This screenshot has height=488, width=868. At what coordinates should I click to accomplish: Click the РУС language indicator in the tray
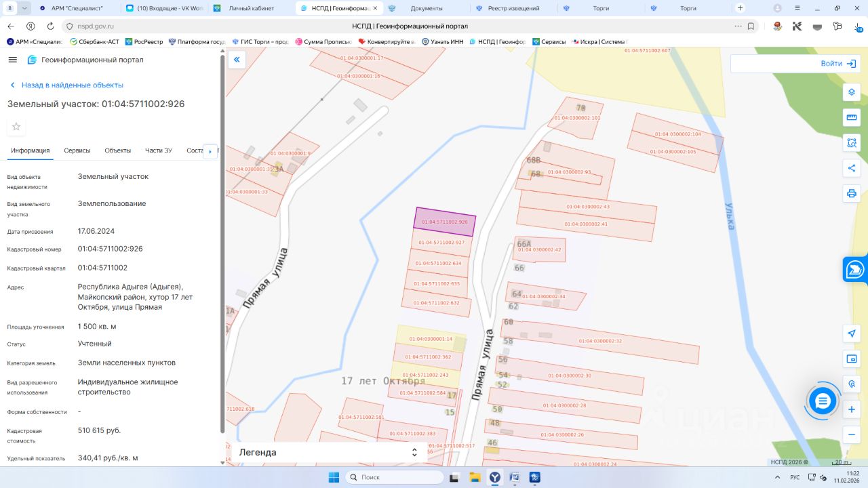(795, 477)
